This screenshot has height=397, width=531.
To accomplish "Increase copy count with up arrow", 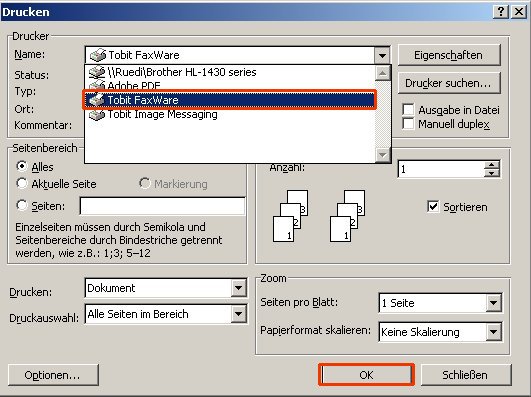I will (x=492, y=165).
